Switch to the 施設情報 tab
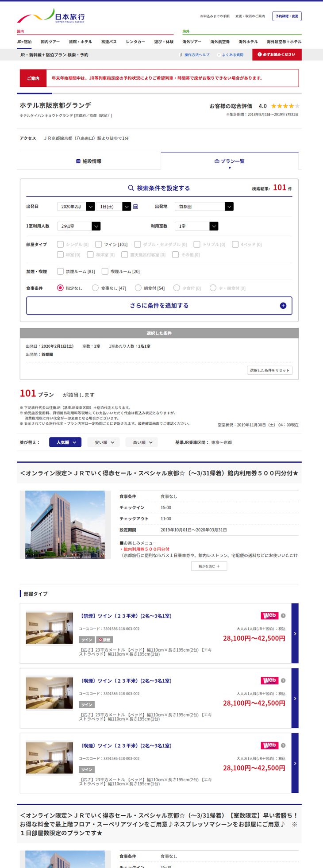 pos(89,161)
